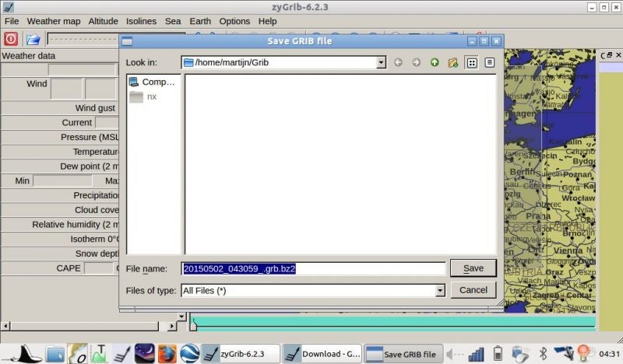Click the Save button
The width and height of the screenshot is (623, 364).
click(473, 268)
